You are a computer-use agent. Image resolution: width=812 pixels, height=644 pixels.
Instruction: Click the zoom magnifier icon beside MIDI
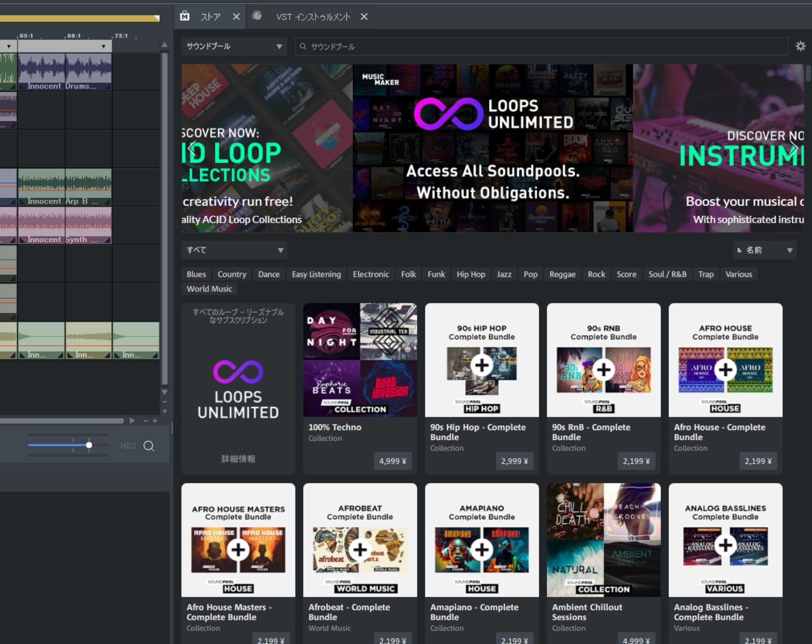149,446
